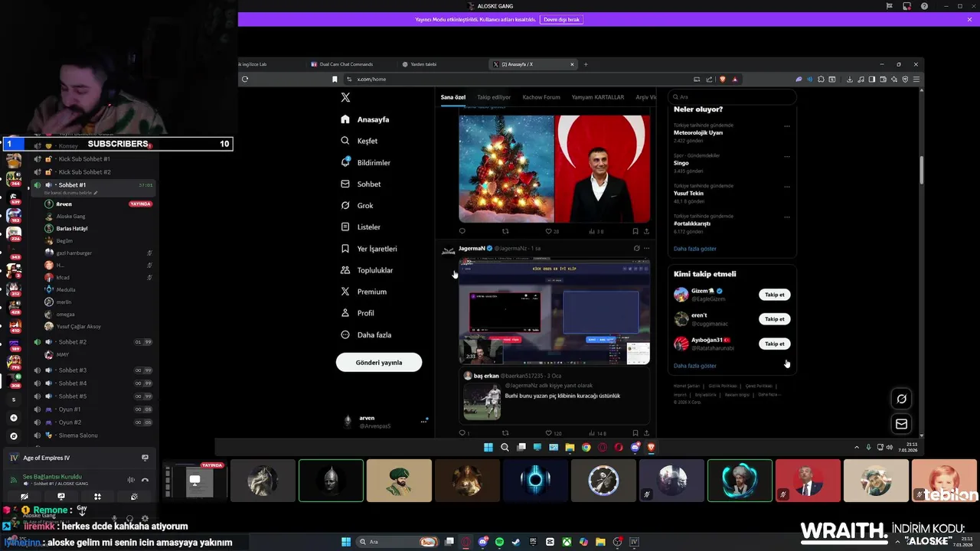Like the JagermaN post (120 likes)
The width and height of the screenshot is (980, 551).
pyautogui.click(x=553, y=433)
